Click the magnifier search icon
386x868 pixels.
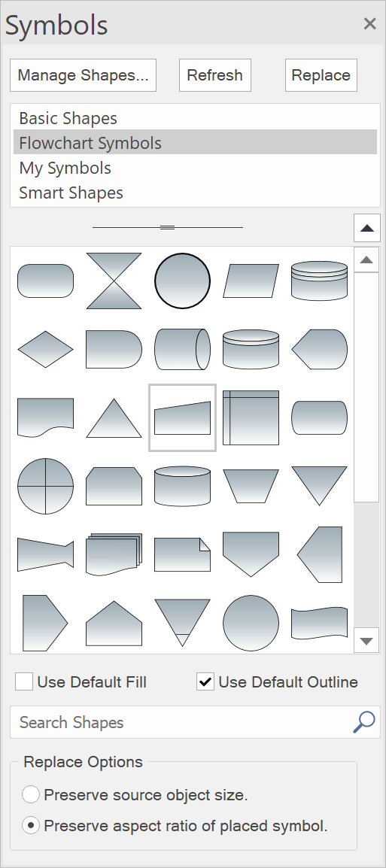click(x=364, y=722)
